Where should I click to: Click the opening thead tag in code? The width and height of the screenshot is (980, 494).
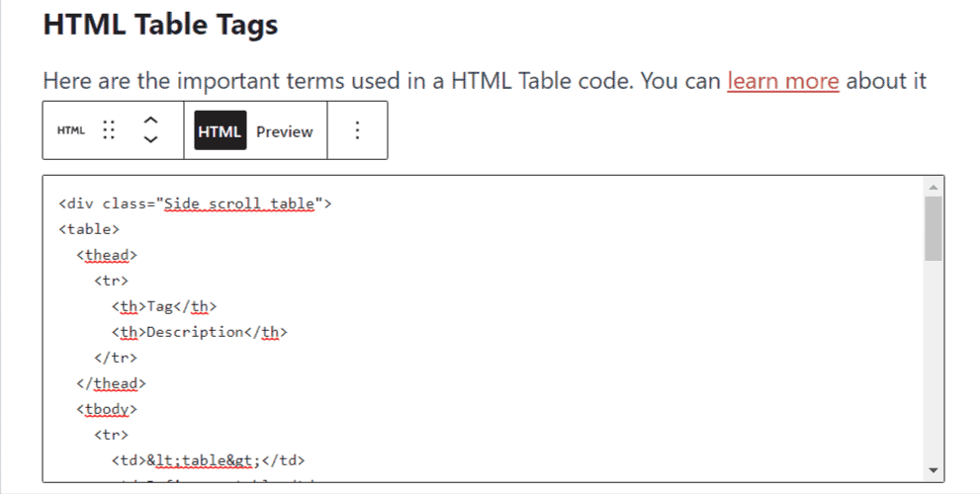point(107,255)
